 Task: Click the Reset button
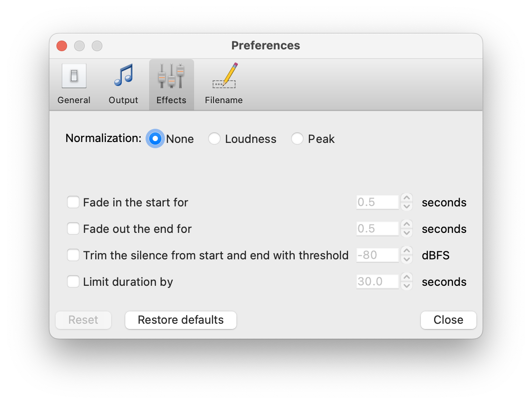83,320
